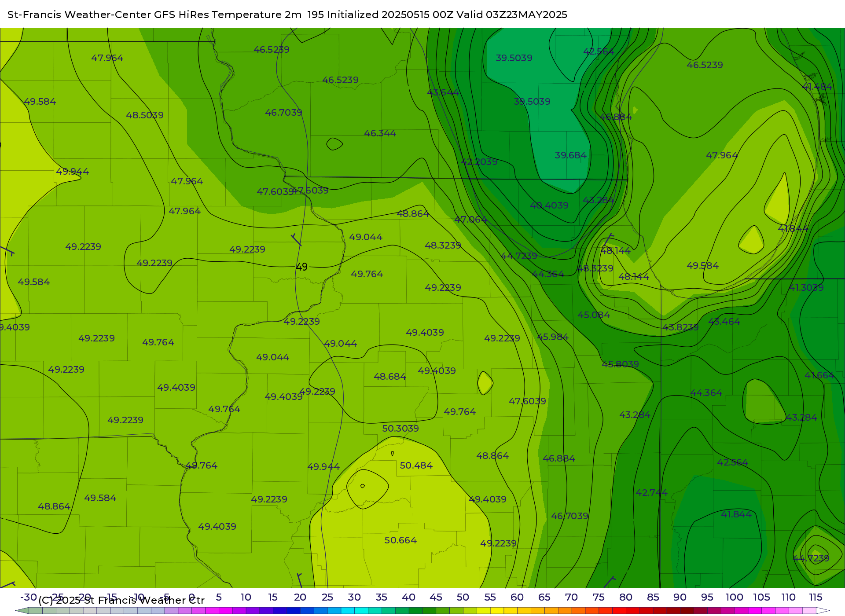Viewport: 845px width, 616px height.
Task: Click the temperature value "44.364" beside "48.3239"
Action: (x=548, y=274)
